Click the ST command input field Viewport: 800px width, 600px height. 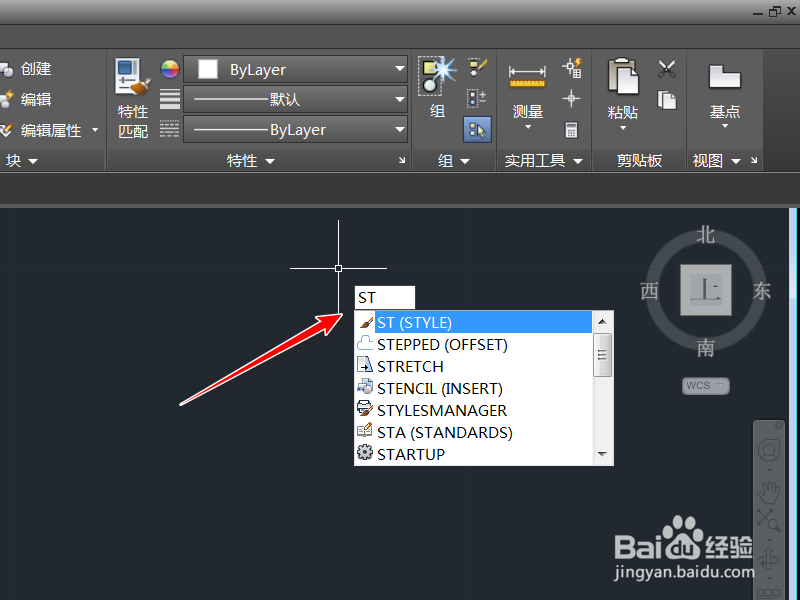click(x=385, y=297)
